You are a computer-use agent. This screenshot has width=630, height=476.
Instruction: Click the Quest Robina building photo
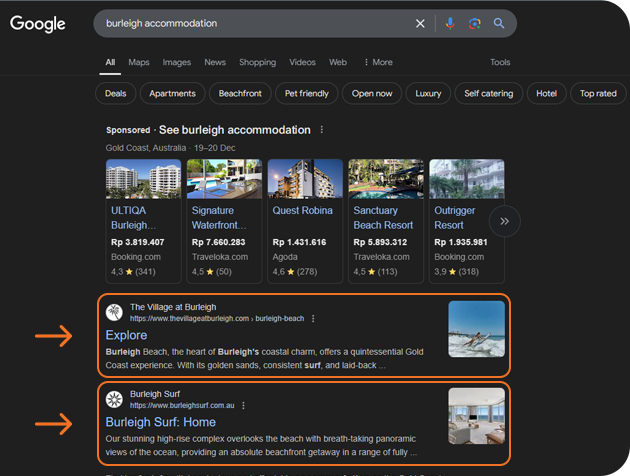point(305,179)
